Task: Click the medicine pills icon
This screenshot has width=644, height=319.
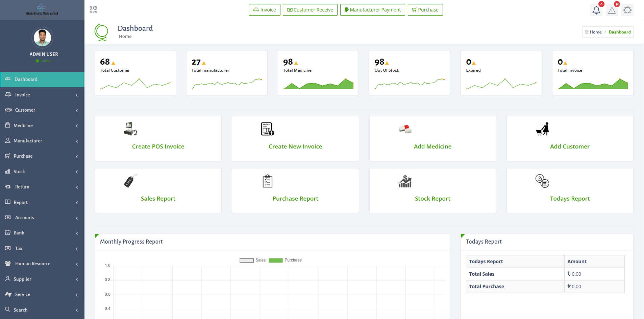Action: [405, 129]
